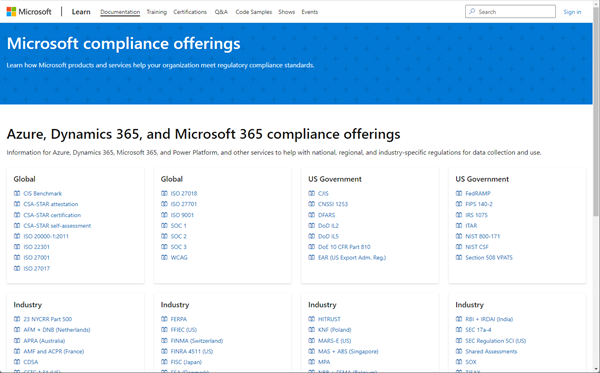Open the MARS-E (US) link
Image resolution: width=600 pixels, height=373 pixels.
tap(334, 341)
